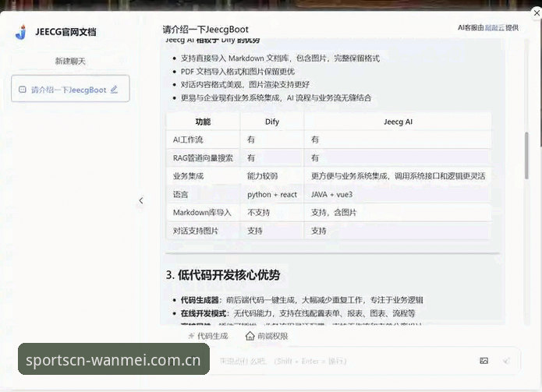Click the Markdown库导入 table cell
542x392 pixels.
coord(203,213)
